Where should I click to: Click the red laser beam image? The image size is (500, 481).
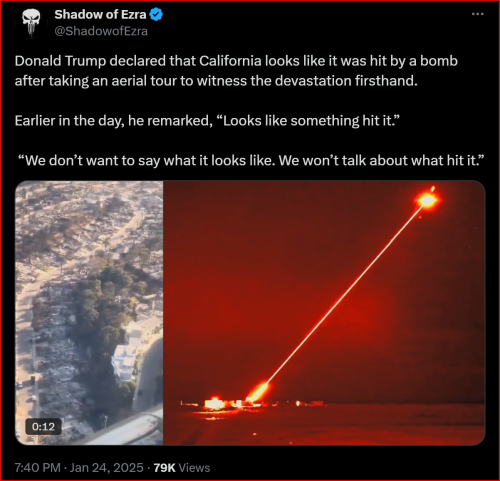coord(324,313)
